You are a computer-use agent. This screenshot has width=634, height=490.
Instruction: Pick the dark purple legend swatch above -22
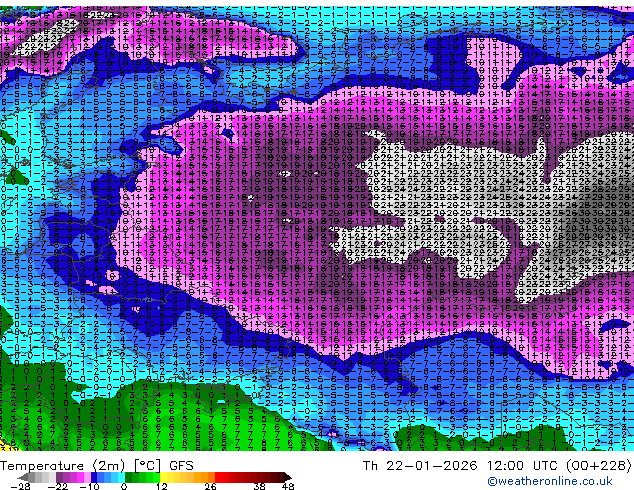coord(59,477)
